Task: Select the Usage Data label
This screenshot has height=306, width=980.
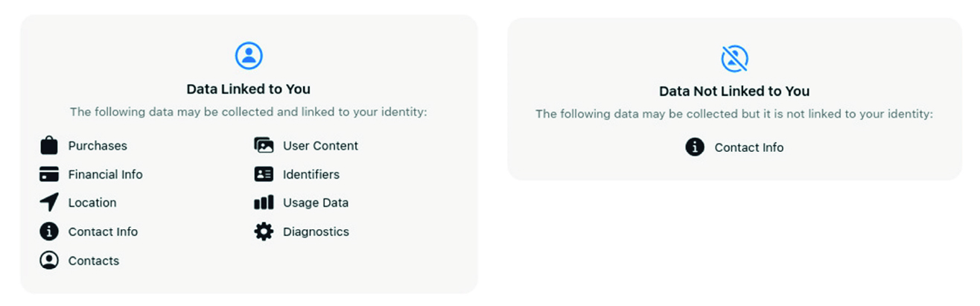Action: pyautogui.click(x=316, y=203)
